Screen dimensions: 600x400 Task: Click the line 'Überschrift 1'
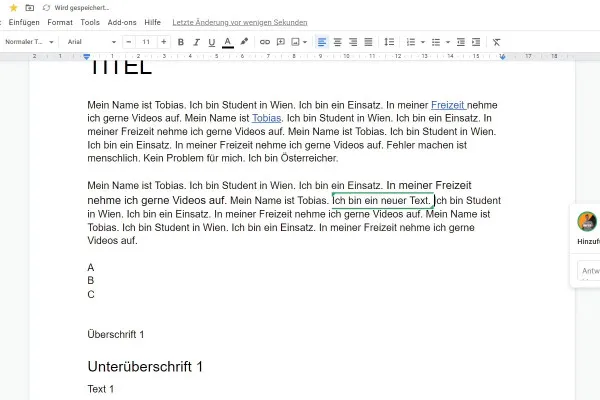coord(116,334)
